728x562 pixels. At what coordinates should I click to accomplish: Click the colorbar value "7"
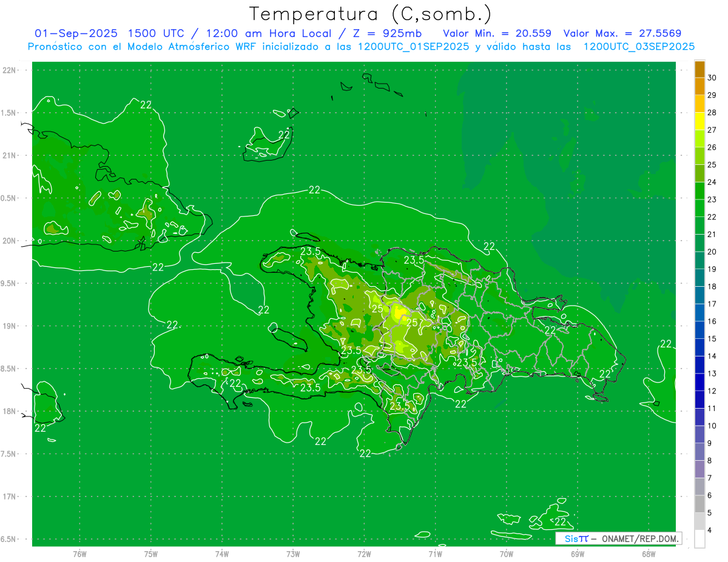[709, 478]
